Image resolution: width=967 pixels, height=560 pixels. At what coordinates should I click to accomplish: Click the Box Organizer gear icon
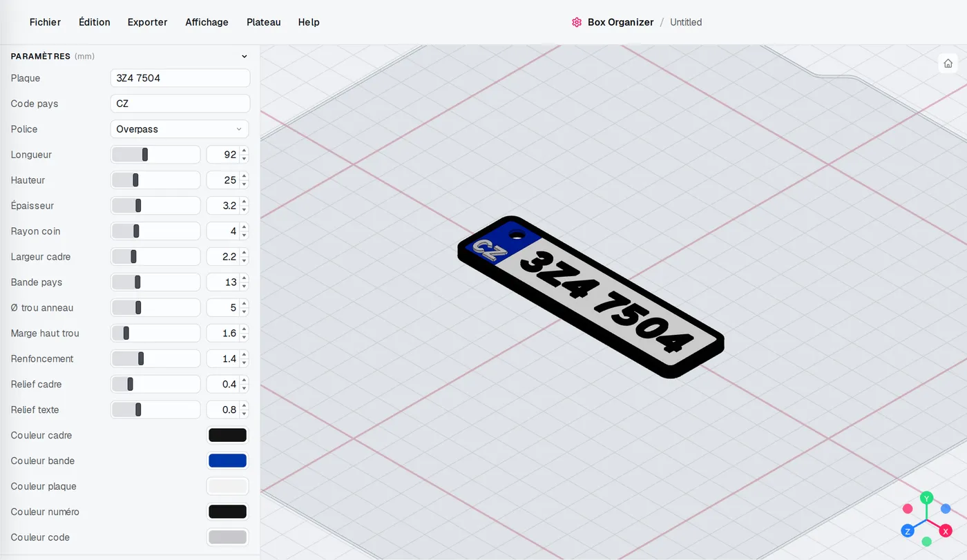[x=577, y=22]
